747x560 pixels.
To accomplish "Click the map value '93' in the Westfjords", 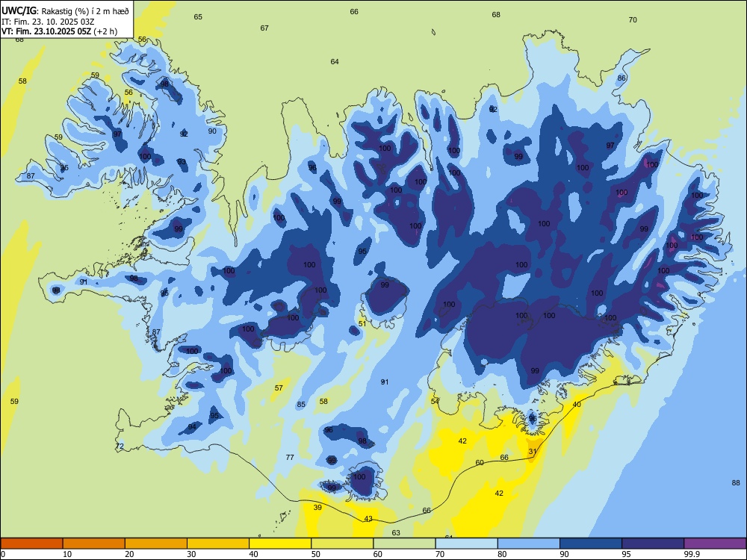I will pos(182,162).
